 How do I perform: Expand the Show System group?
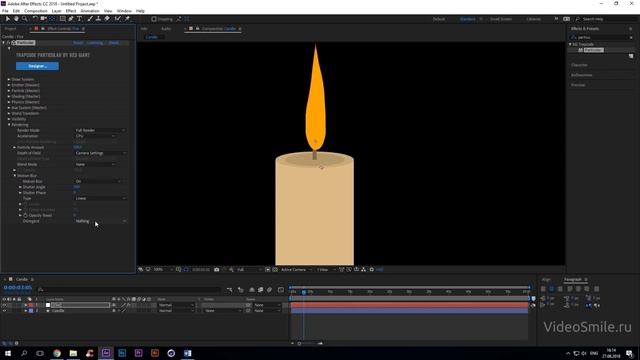pyautogui.click(x=9, y=79)
